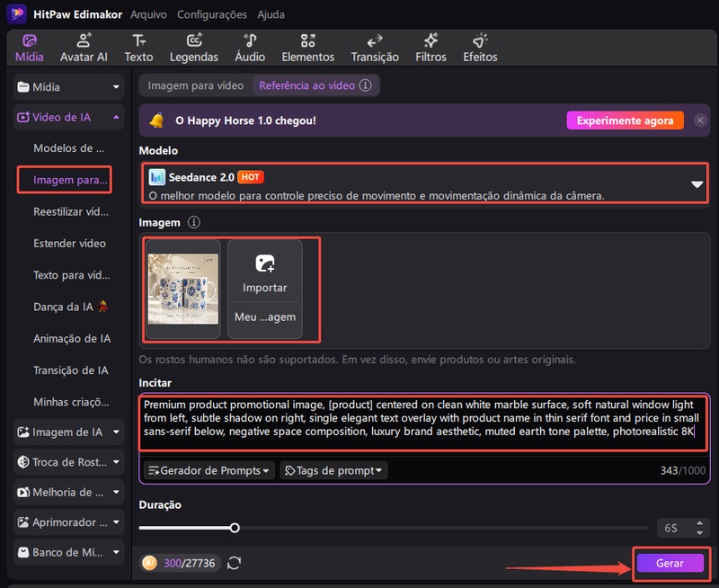Decrease duration with the down stepper arrow
The height and width of the screenshot is (588, 719).
click(x=699, y=532)
